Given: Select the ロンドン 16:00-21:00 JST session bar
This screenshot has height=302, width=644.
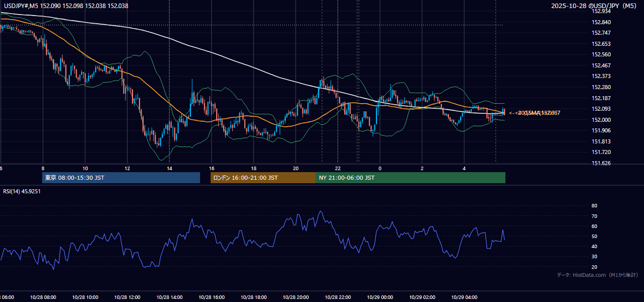Looking at the screenshot, I should 263,178.
